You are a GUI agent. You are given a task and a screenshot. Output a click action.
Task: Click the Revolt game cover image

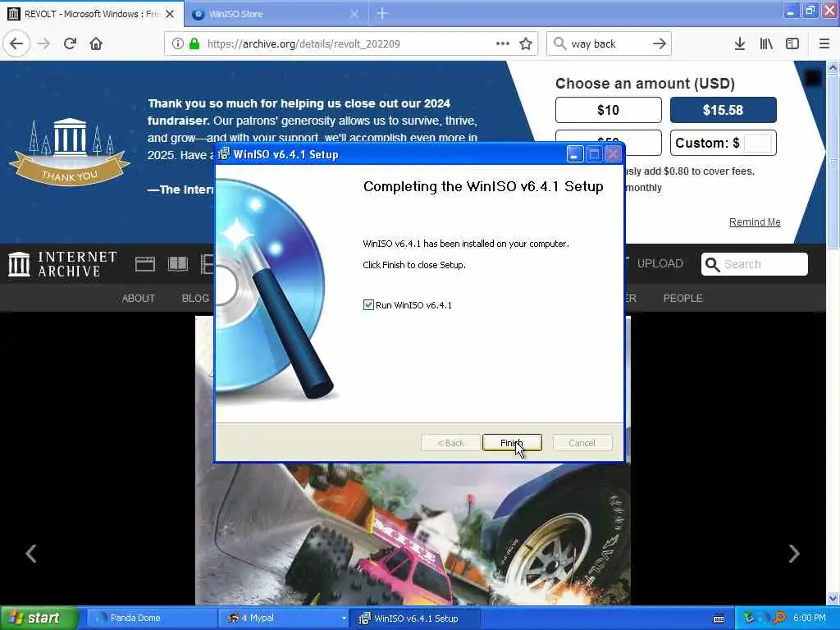coord(413,533)
